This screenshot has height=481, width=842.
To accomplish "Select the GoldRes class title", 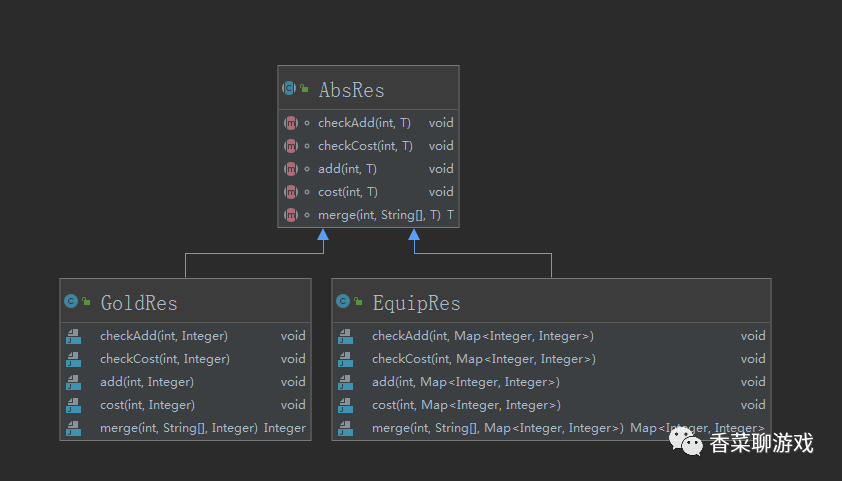I will point(139,303).
